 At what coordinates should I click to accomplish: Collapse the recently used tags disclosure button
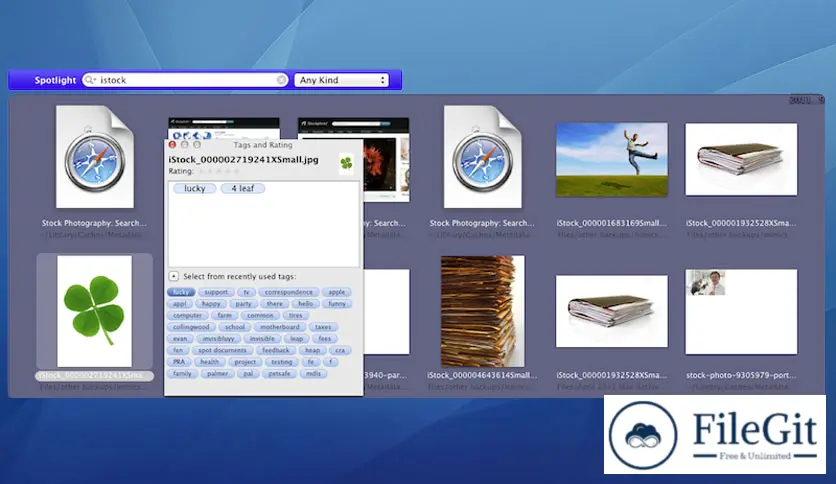[x=174, y=276]
